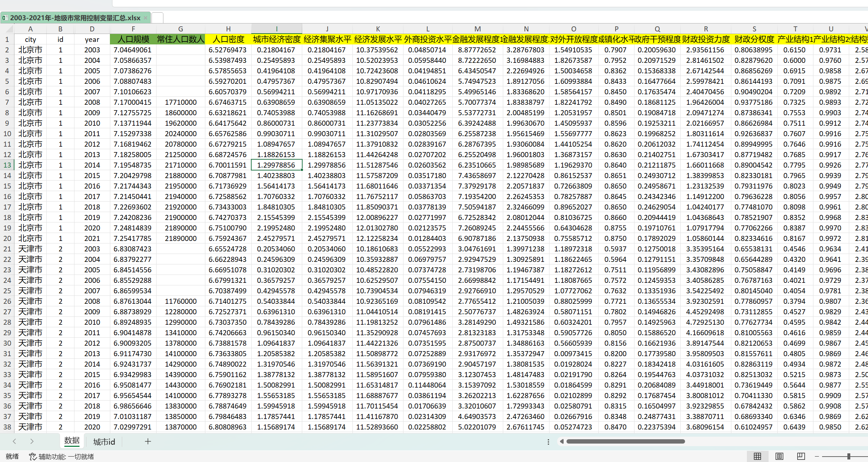Switch to Normal grid view
The width and height of the screenshot is (868, 462).
click(757, 456)
